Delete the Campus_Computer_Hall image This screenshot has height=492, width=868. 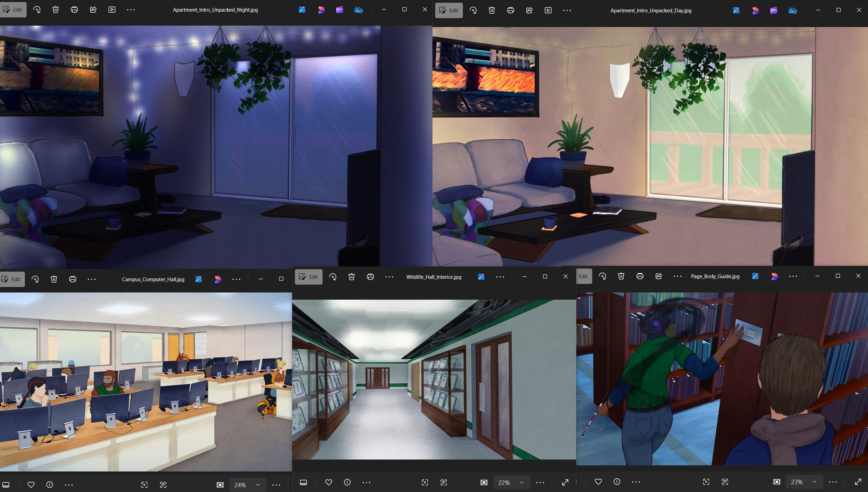coord(54,279)
